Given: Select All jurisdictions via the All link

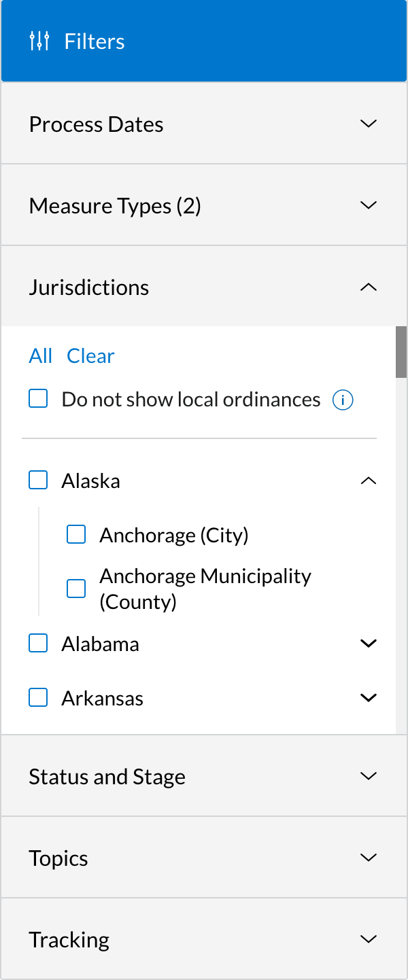Looking at the screenshot, I should [x=40, y=355].
